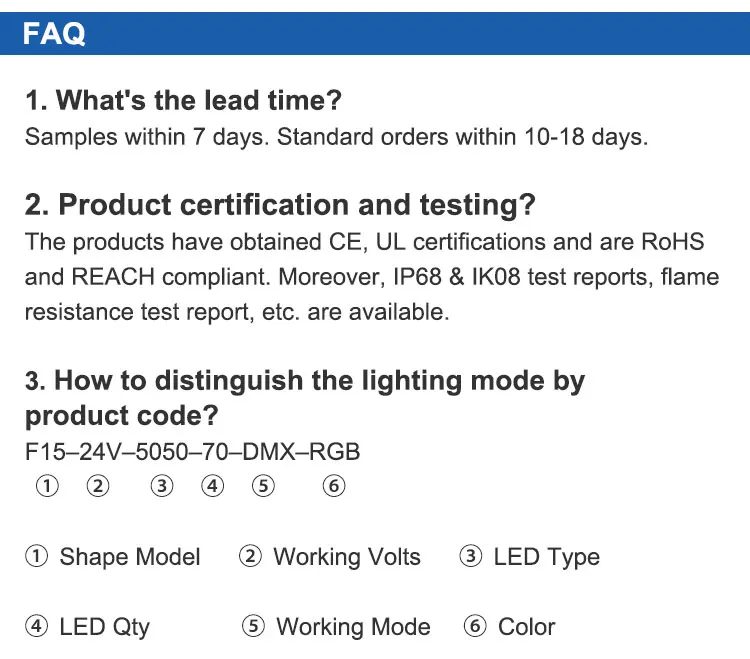Click the circled 2 under the product code

click(x=98, y=486)
